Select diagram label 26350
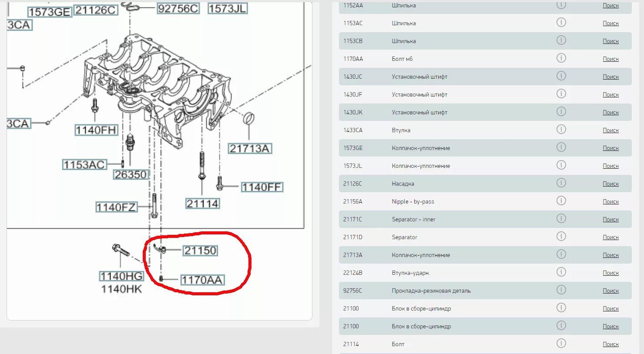644x354 pixels. [x=131, y=174]
